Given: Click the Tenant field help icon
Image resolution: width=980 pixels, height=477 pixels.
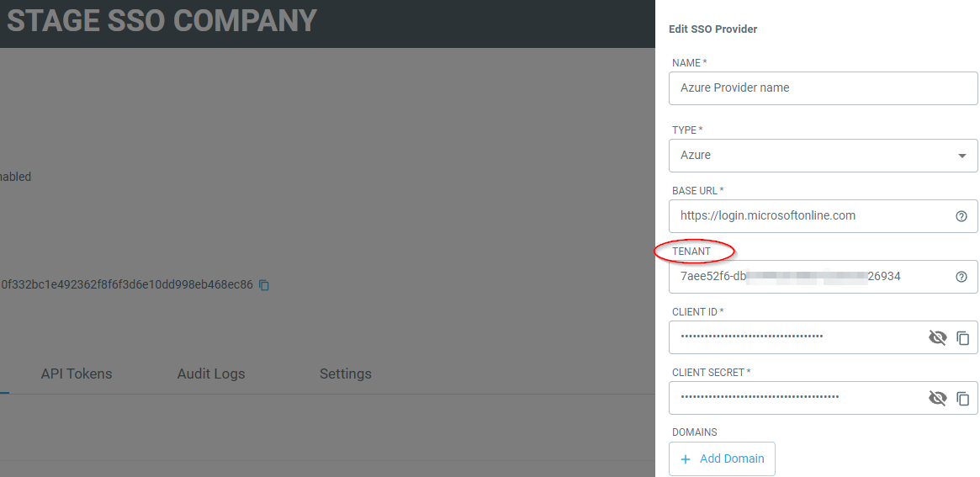Looking at the screenshot, I should pyautogui.click(x=961, y=277).
